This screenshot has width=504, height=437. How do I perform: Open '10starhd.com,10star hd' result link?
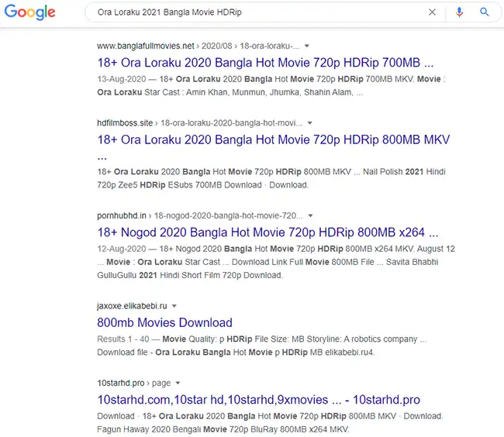click(258, 400)
